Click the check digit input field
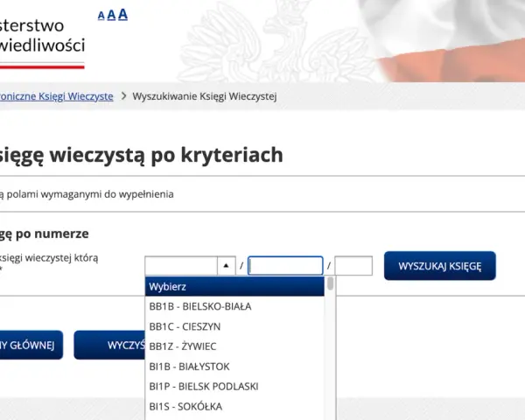 pyautogui.click(x=353, y=266)
